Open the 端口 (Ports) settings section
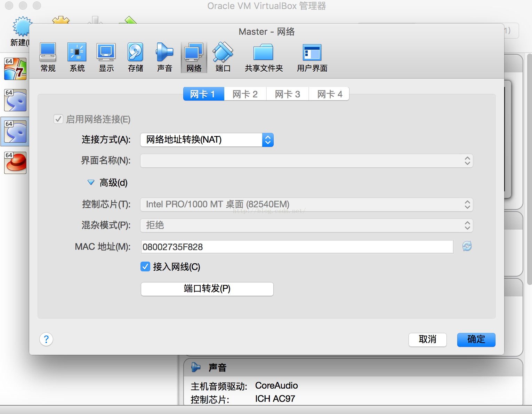 [223, 57]
